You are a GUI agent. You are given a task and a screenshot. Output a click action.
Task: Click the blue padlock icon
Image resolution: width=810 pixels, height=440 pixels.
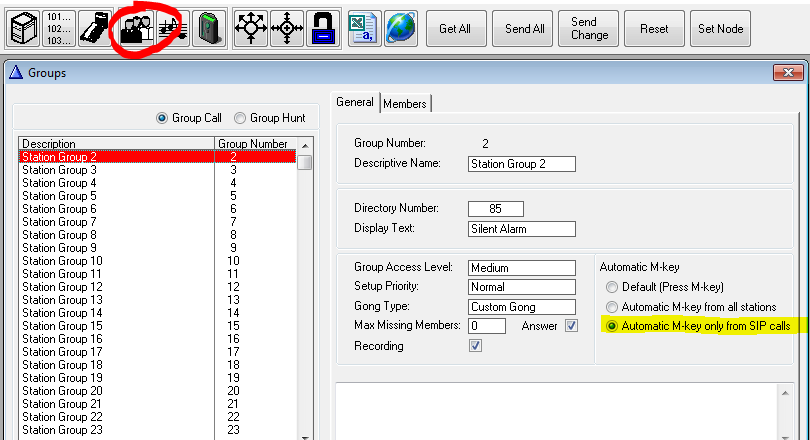(x=323, y=28)
